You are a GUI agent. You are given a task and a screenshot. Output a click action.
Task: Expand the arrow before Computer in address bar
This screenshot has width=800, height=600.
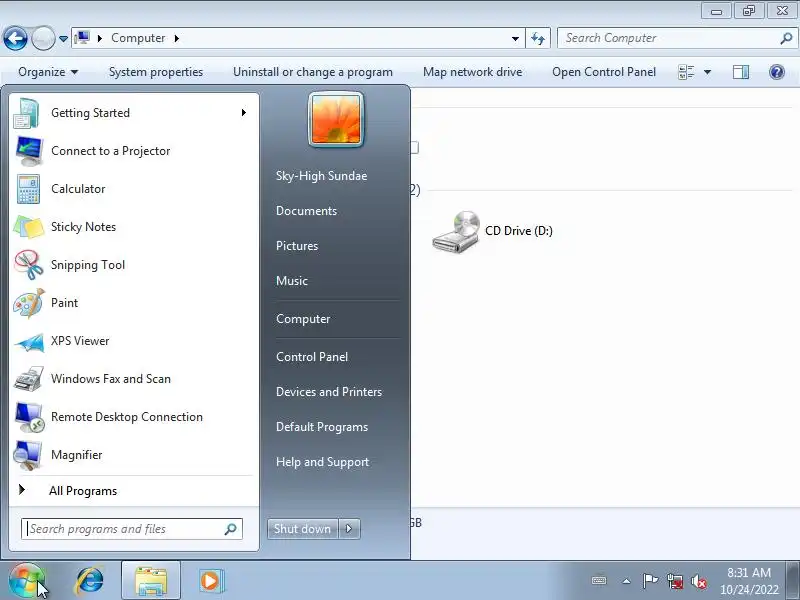tap(100, 38)
